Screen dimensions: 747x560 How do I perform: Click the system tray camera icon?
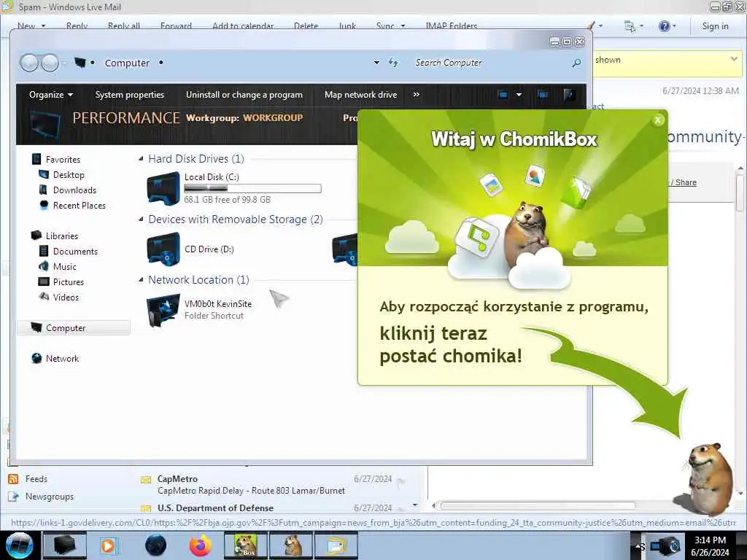tap(665, 546)
